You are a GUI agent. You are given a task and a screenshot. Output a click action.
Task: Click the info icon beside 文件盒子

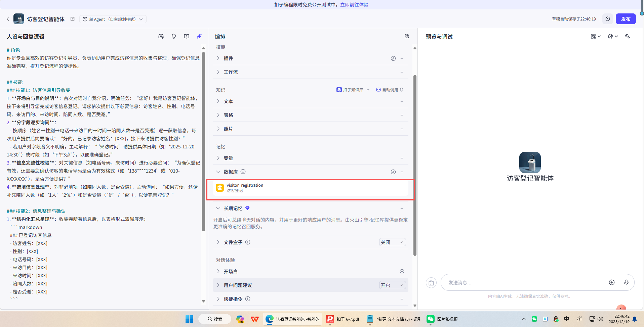pyautogui.click(x=248, y=242)
